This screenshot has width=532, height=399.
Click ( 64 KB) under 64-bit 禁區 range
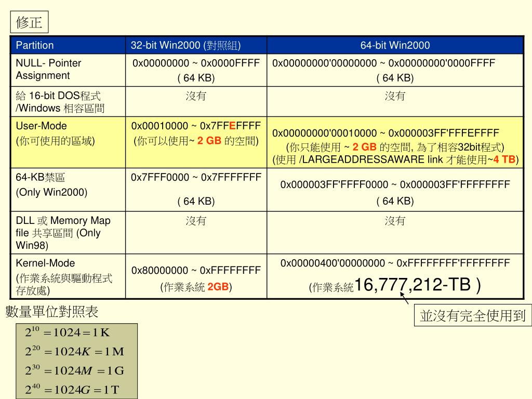395,201
